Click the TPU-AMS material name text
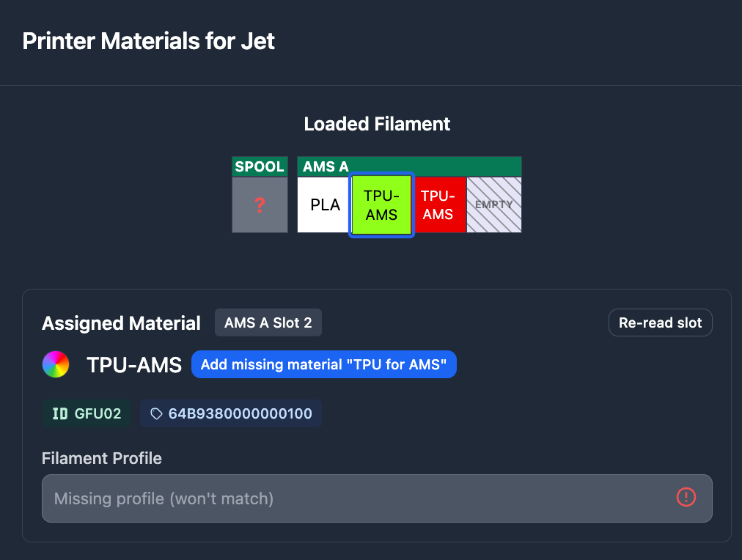Screen dimensions: 742x560 134,365
